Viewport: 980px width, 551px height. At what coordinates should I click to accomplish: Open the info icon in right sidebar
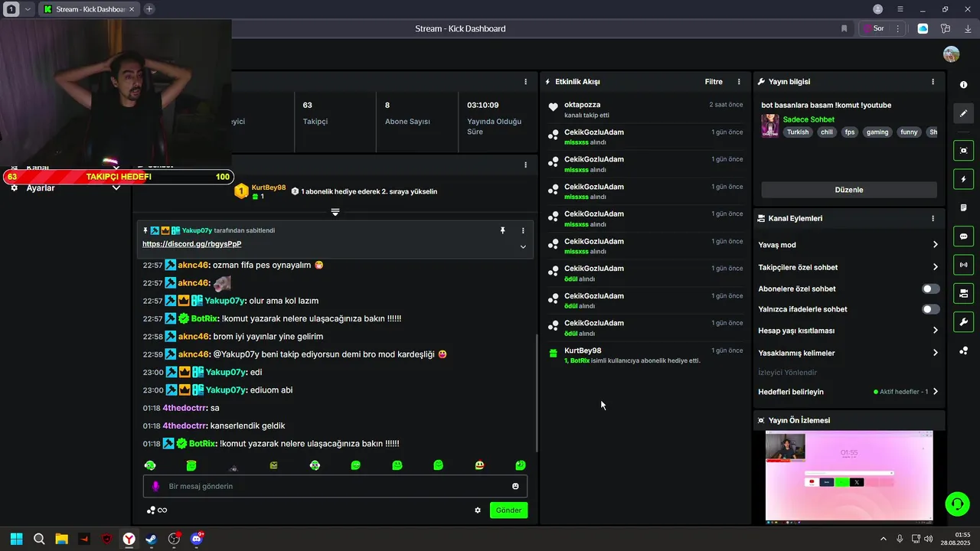point(964,85)
